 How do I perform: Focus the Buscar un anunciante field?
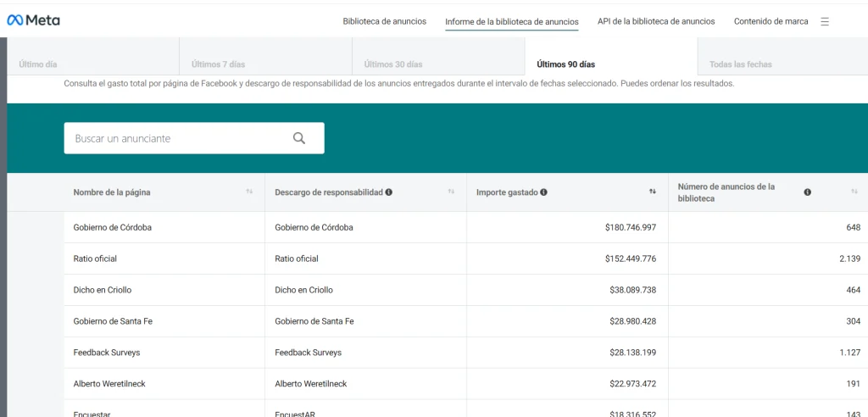tap(178, 138)
